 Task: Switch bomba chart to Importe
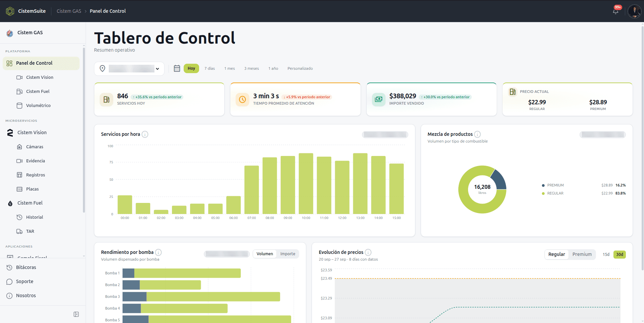click(288, 254)
